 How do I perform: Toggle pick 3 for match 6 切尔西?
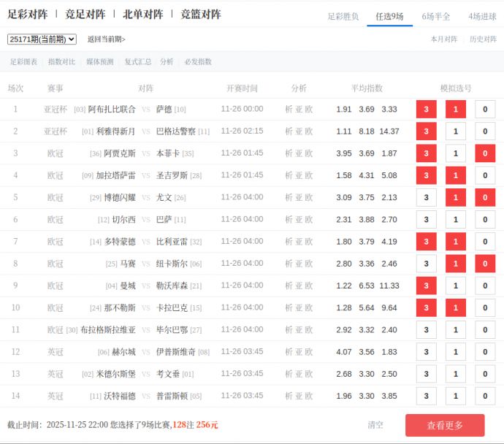(x=426, y=220)
